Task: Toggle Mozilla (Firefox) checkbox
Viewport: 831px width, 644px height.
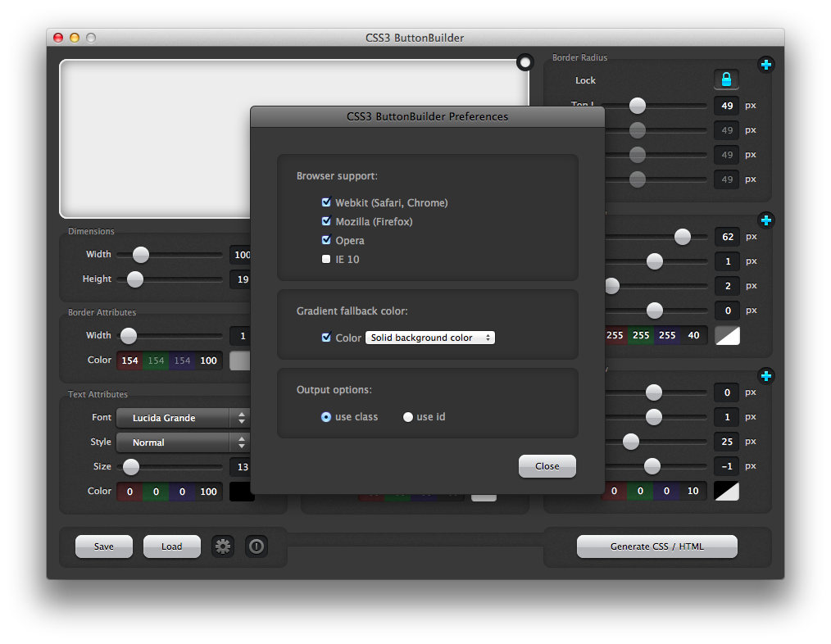Action: (x=326, y=221)
